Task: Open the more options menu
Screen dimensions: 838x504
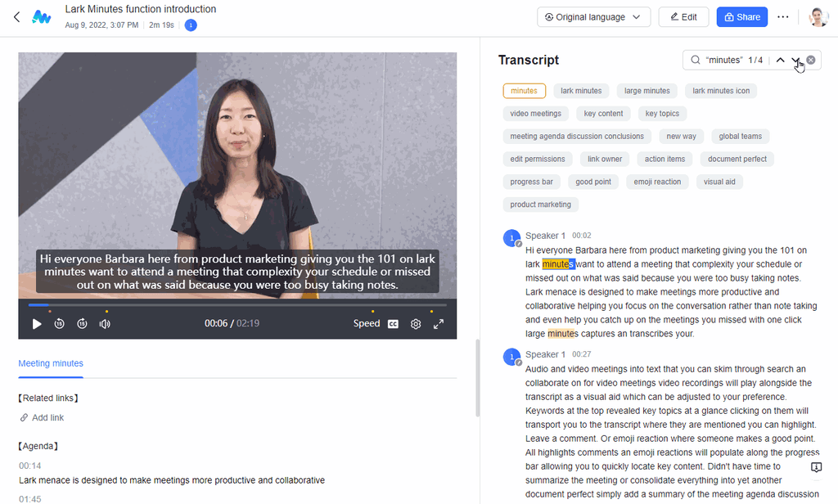Action: pyautogui.click(x=782, y=16)
